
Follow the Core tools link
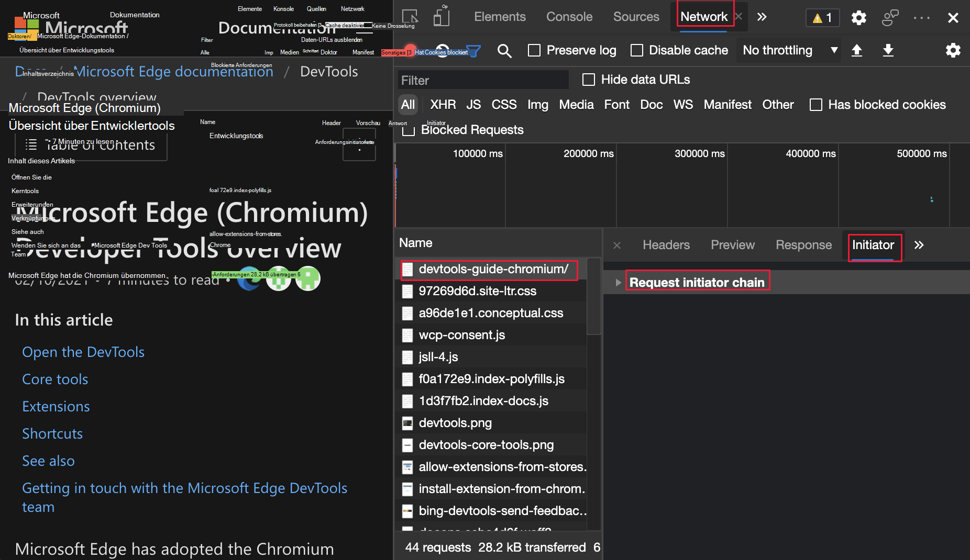55,379
